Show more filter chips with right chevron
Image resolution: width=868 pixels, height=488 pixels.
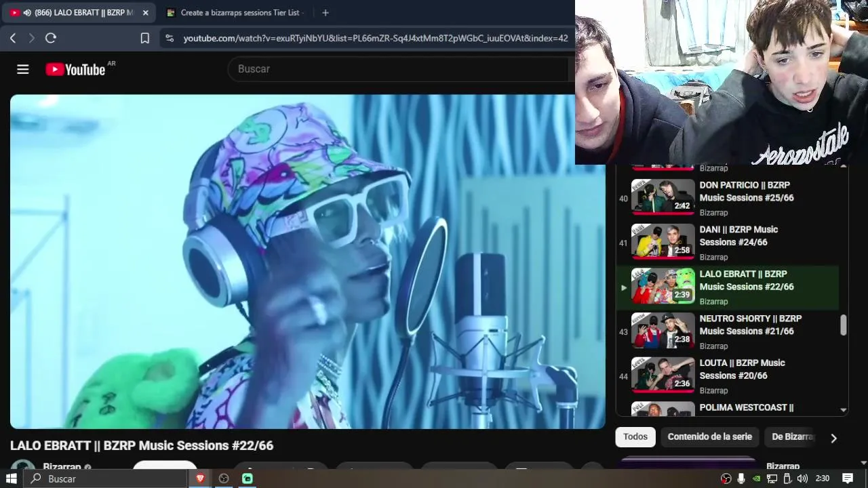click(x=833, y=438)
